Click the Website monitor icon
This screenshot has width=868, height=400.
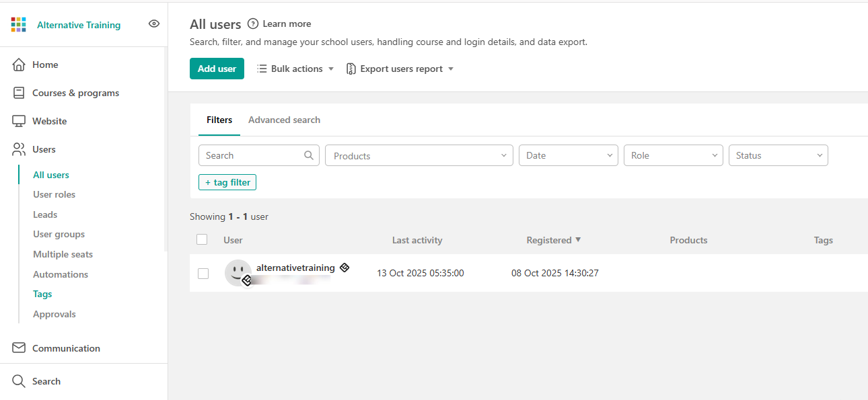pyautogui.click(x=19, y=121)
